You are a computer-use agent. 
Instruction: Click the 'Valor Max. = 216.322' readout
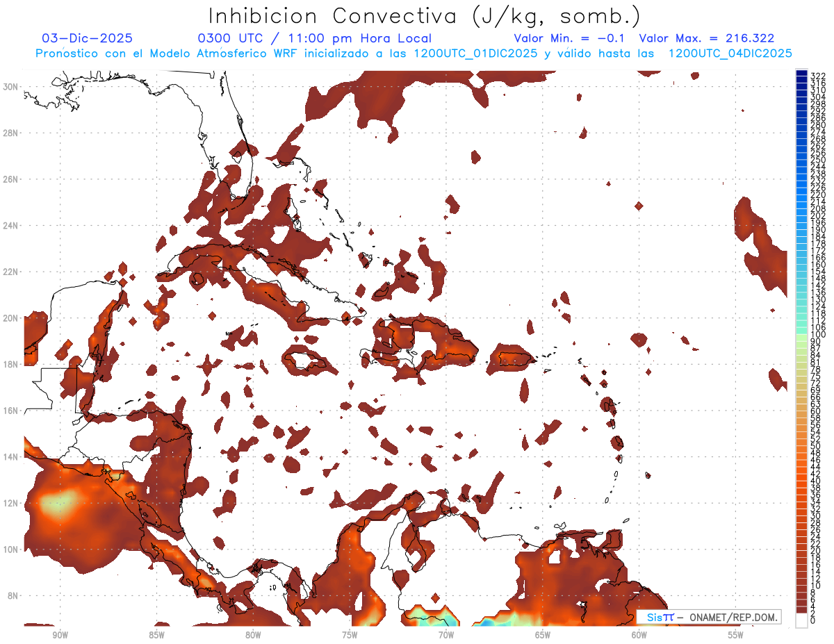[707, 39]
